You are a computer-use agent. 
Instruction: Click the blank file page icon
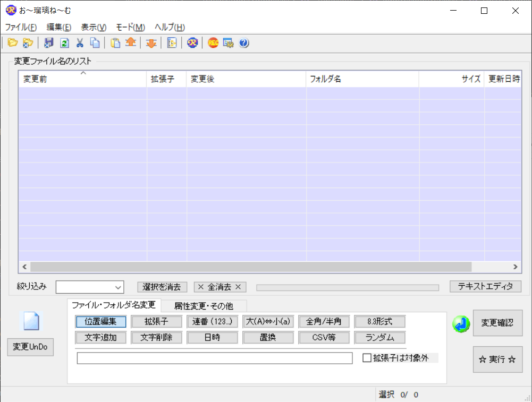tap(31, 321)
